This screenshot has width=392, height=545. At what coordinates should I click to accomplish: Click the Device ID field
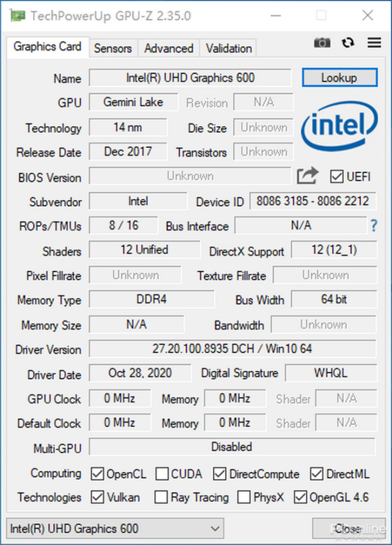[312, 201]
